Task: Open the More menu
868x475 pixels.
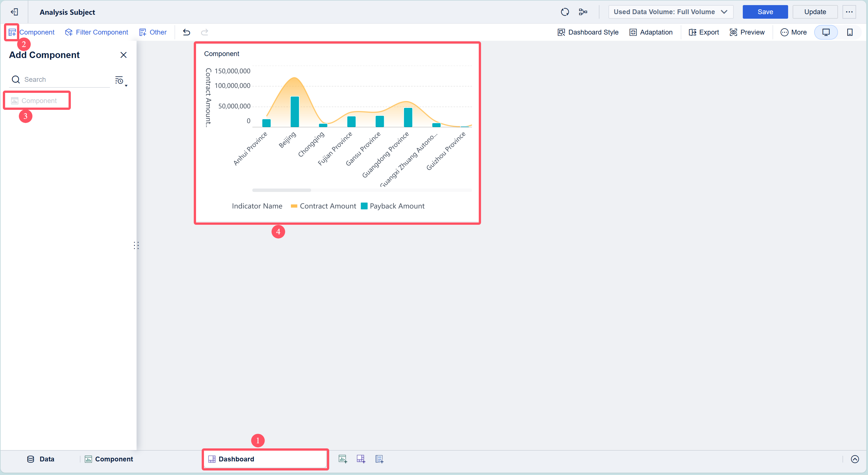Action: [793, 32]
